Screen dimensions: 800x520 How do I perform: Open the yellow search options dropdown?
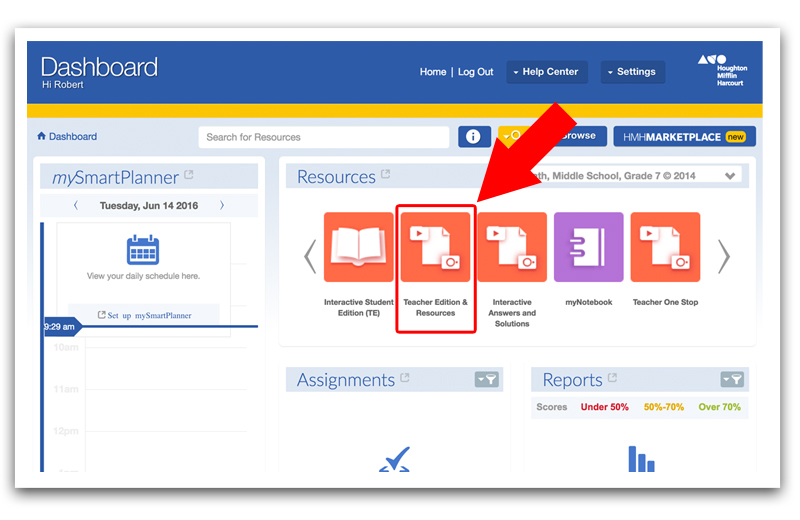point(512,136)
